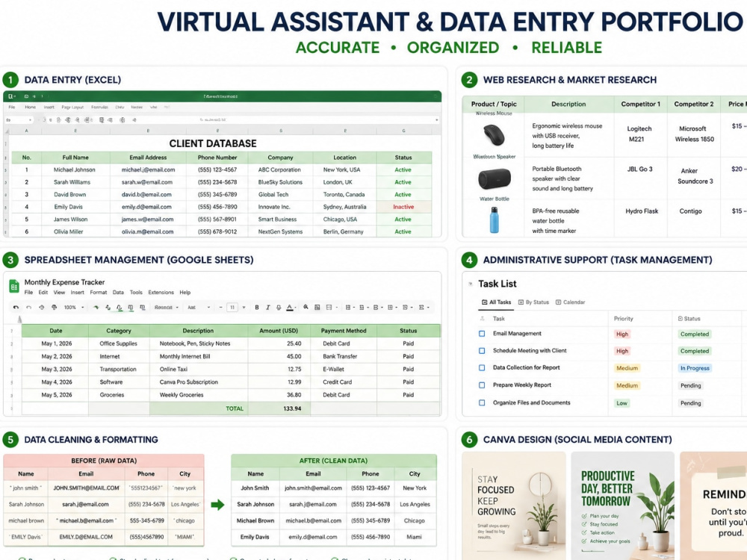
Task: Select column G header in the Excel sheet
Action: [403, 131]
